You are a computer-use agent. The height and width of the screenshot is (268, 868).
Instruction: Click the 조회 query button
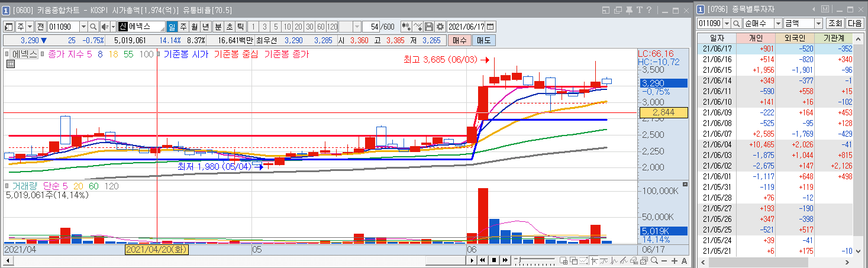pos(835,23)
